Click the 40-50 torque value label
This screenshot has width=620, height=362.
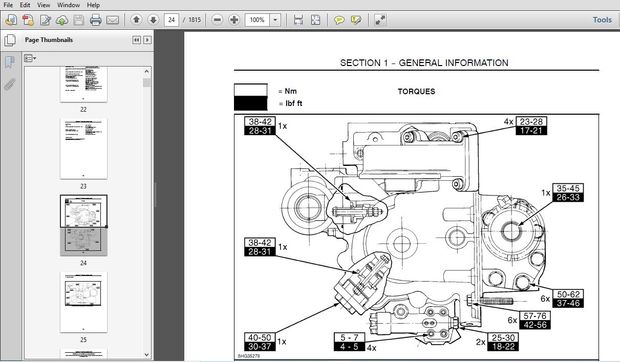pyautogui.click(x=259, y=337)
